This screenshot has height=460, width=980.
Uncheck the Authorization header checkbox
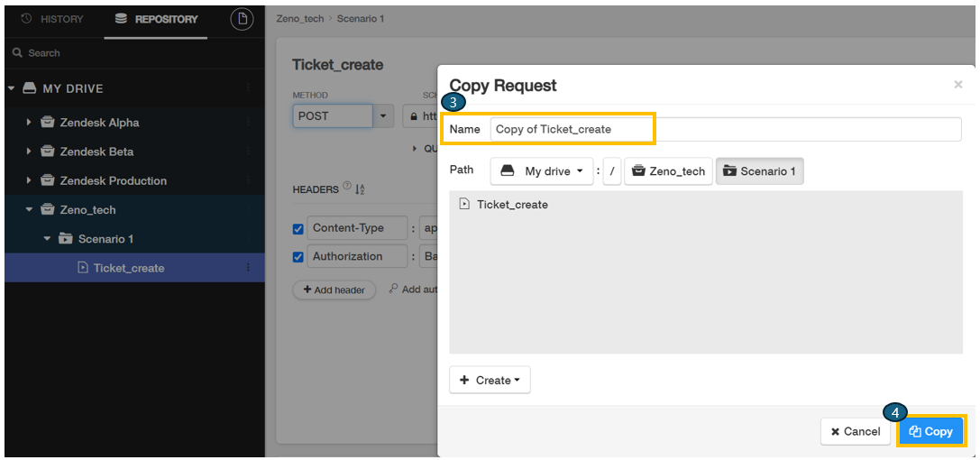298,257
